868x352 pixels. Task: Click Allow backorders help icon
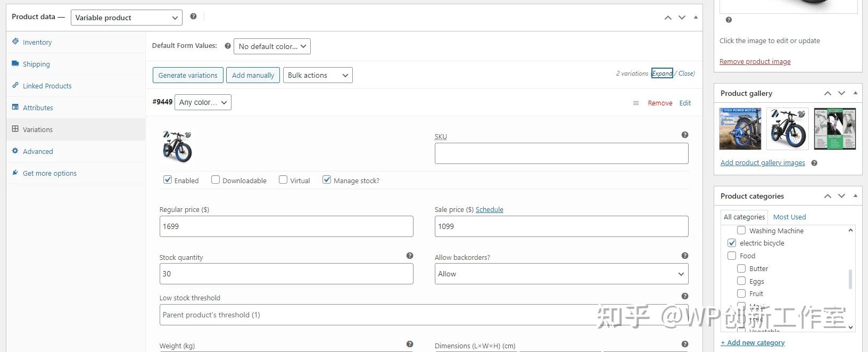click(684, 256)
